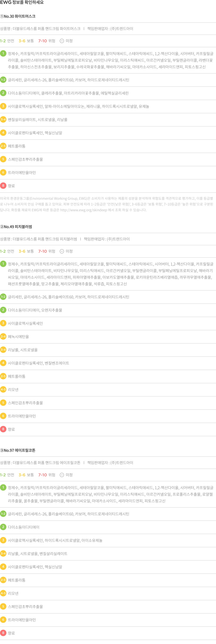Screen dimensions: 216x644
Task: Click the 미정 minus-circle icon in No.97 에이프릴코튼 legend
Action: pos(62,475)
